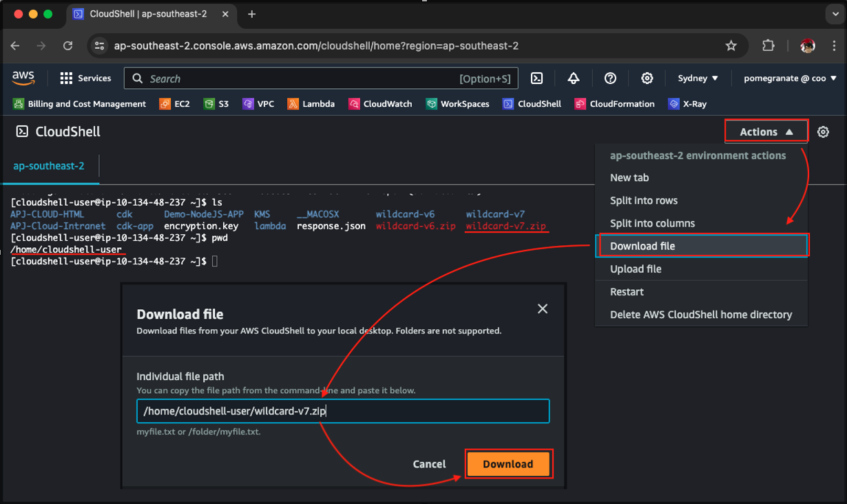Expand the Sydney region dropdown

point(698,78)
